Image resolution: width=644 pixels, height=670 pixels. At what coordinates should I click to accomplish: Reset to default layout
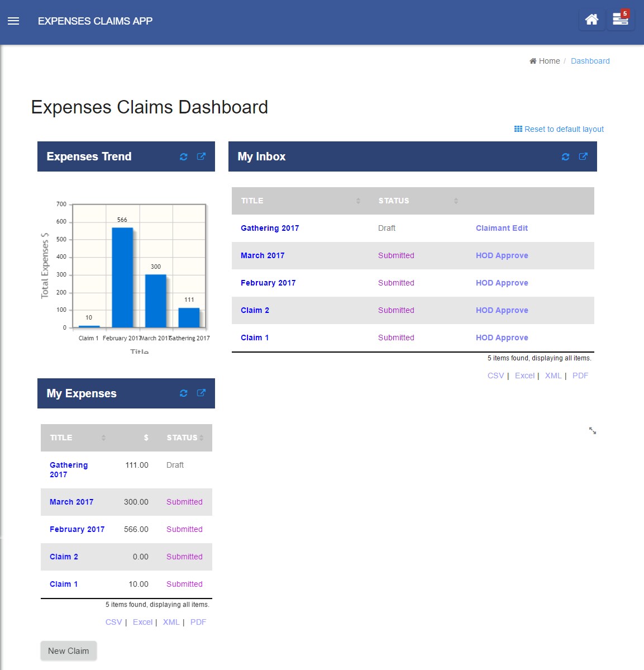[559, 129]
